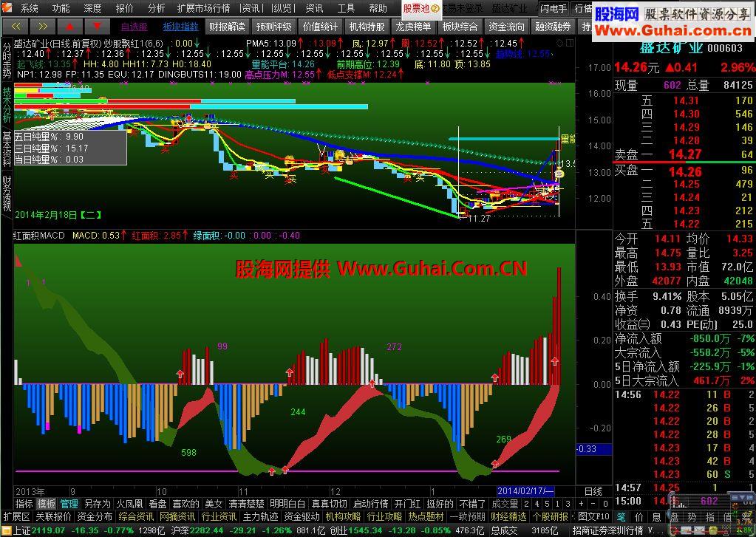Click the 价值统计 button
The image size is (756, 537).
tap(320, 27)
